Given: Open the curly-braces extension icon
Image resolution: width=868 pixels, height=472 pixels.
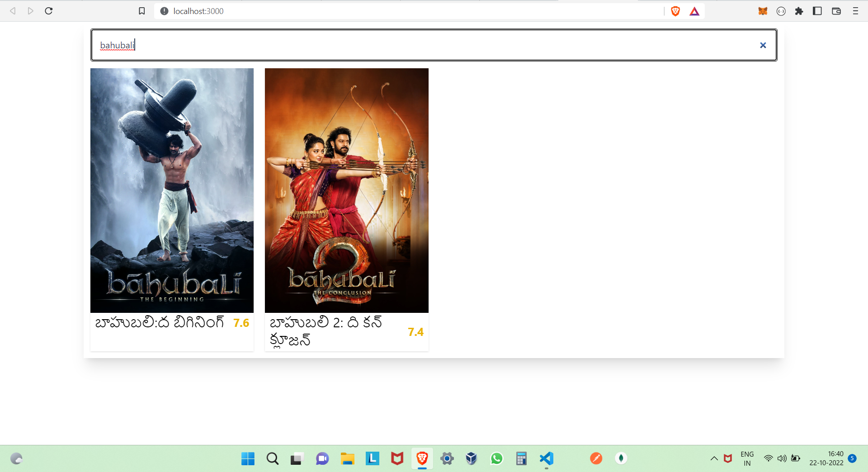Looking at the screenshot, I should [781, 11].
